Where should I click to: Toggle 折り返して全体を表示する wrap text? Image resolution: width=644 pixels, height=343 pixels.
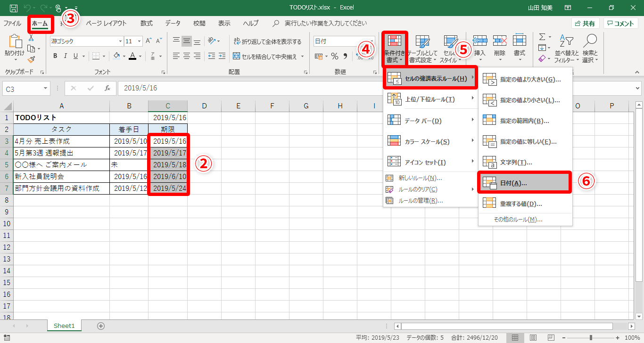point(267,41)
